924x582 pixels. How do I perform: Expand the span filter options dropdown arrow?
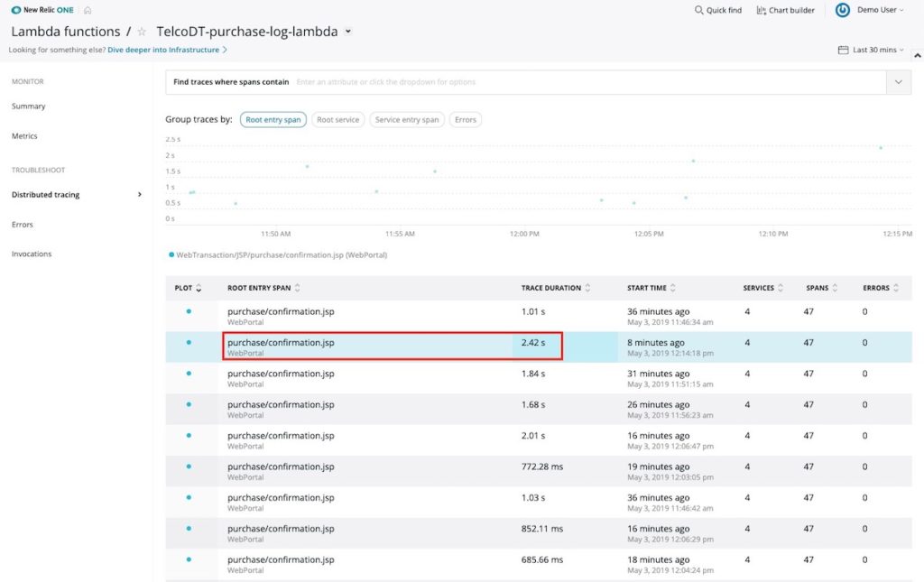coord(898,82)
